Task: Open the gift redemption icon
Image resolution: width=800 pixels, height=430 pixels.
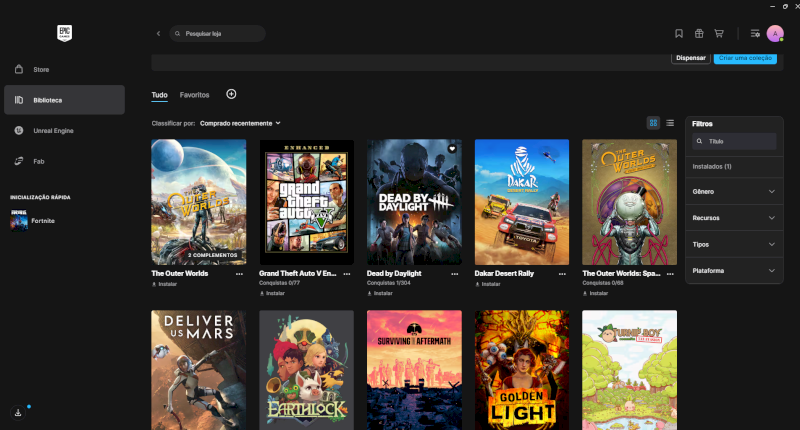Action: click(699, 34)
